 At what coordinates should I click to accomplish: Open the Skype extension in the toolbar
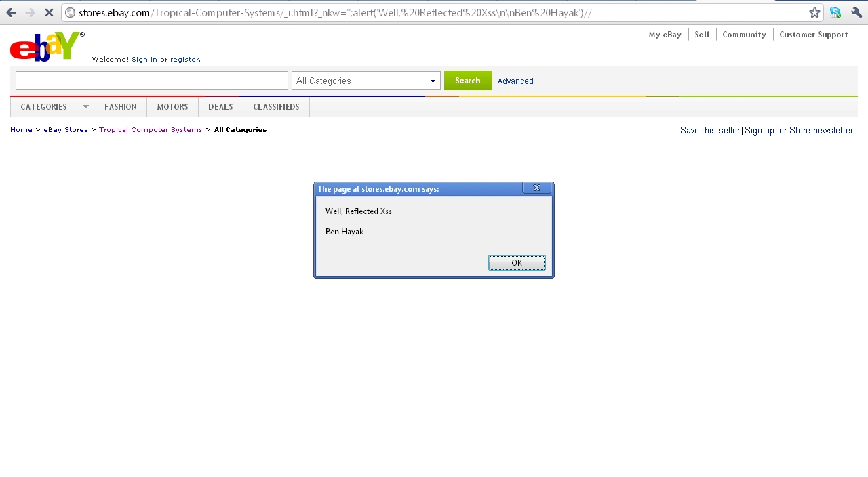click(835, 12)
